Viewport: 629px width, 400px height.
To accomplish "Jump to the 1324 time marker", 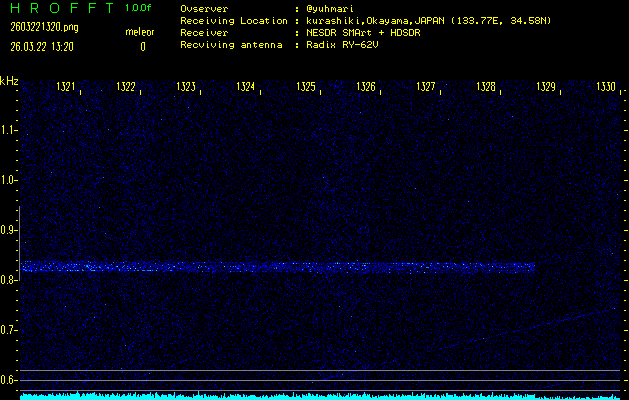I will tap(246, 88).
